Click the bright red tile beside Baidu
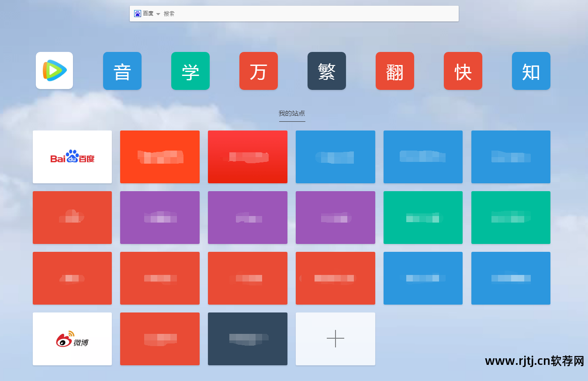The image size is (588, 381). coord(160,157)
